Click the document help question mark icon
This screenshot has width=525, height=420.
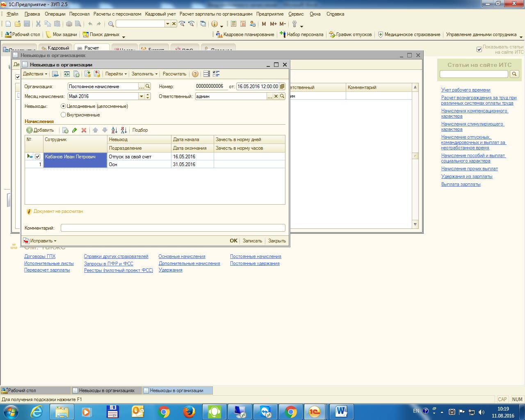pyautogui.click(x=195, y=74)
